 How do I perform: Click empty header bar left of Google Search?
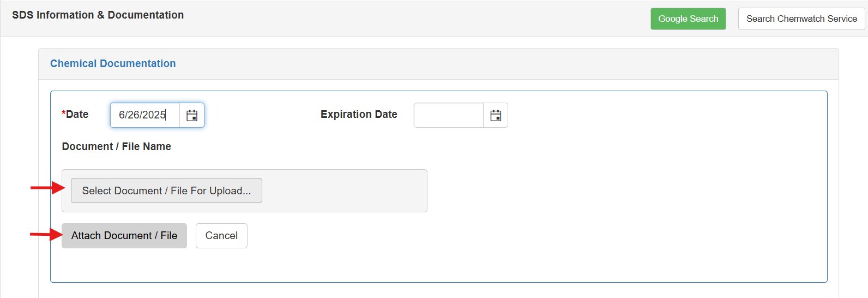[x=414, y=19]
